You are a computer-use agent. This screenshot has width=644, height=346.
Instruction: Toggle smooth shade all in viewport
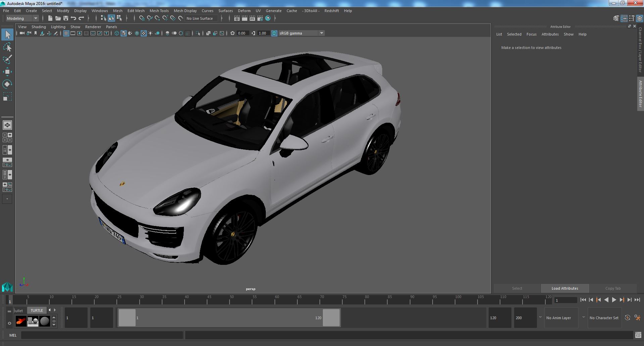tap(123, 33)
